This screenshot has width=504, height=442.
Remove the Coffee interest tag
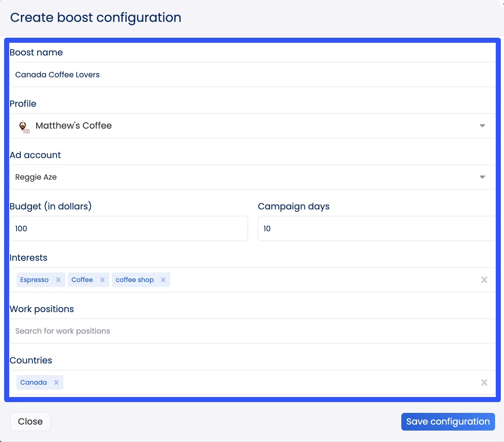coord(102,280)
